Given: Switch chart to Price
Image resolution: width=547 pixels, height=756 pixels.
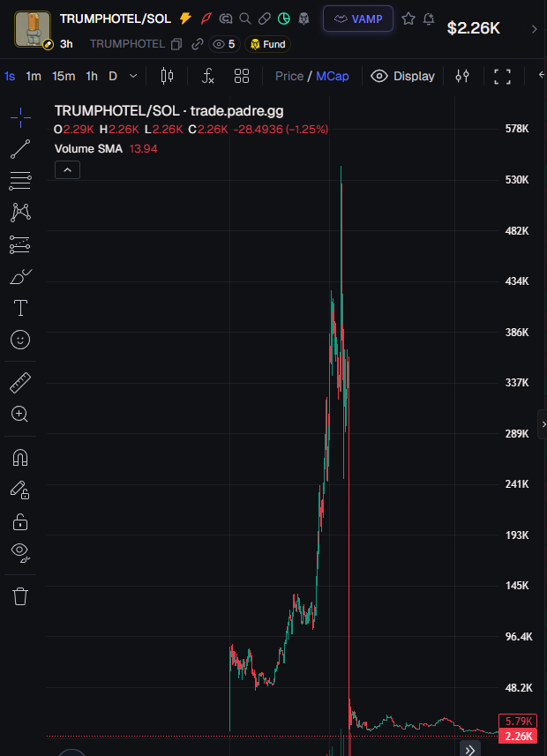Looking at the screenshot, I should click(x=289, y=76).
